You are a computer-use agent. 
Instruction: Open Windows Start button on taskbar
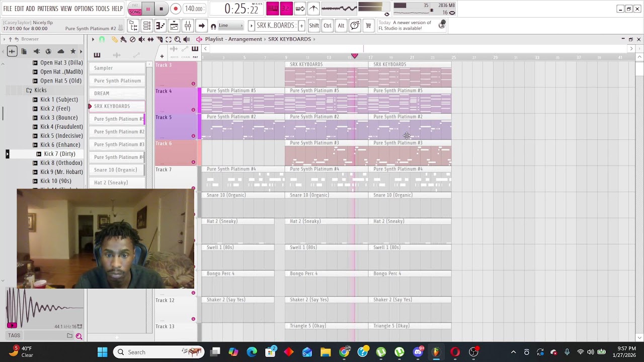coord(102,352)
